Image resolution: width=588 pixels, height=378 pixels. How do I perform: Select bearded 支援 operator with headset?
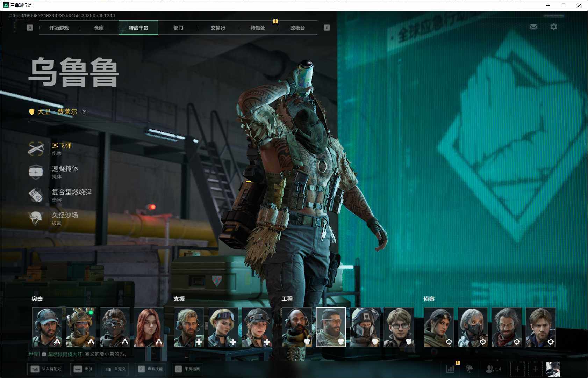click(189, 327)
